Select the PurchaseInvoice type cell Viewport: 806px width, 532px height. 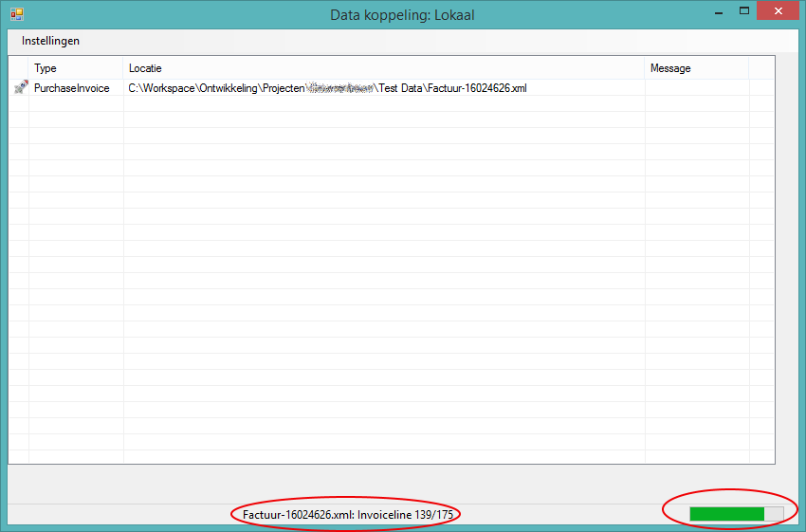pos(72,88)
